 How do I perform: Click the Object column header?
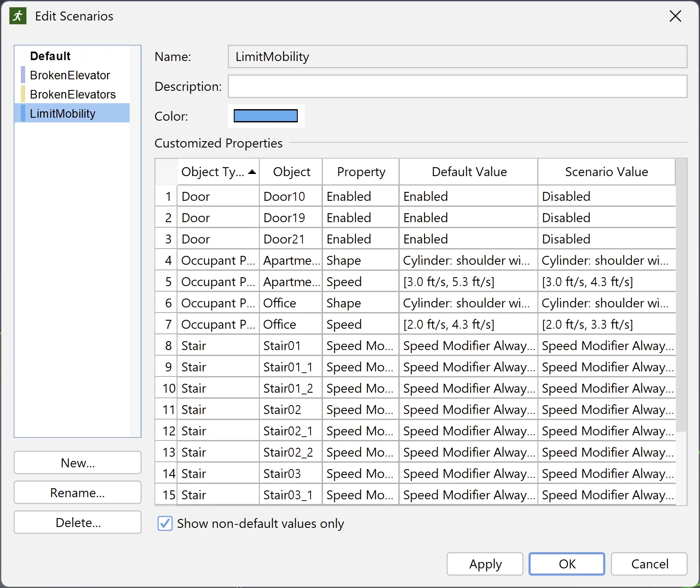291,172
